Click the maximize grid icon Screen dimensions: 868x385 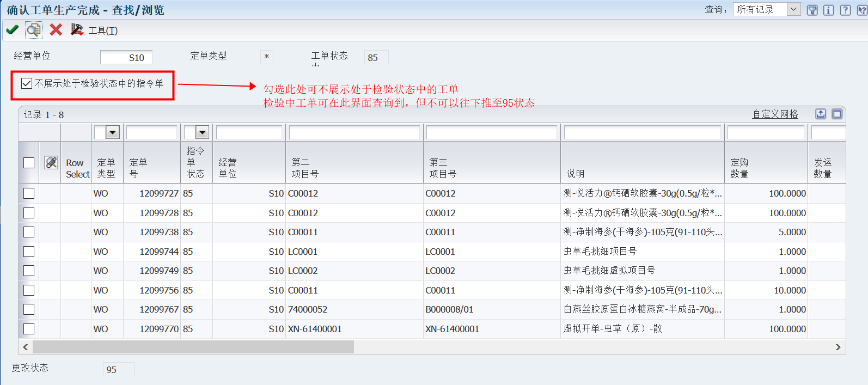coord(837,114)
